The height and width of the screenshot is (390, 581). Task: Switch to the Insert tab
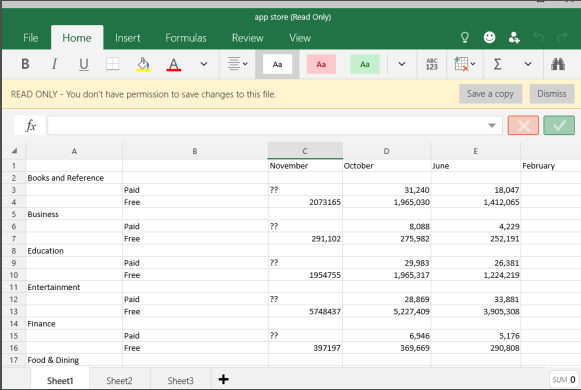click(127, 38)
